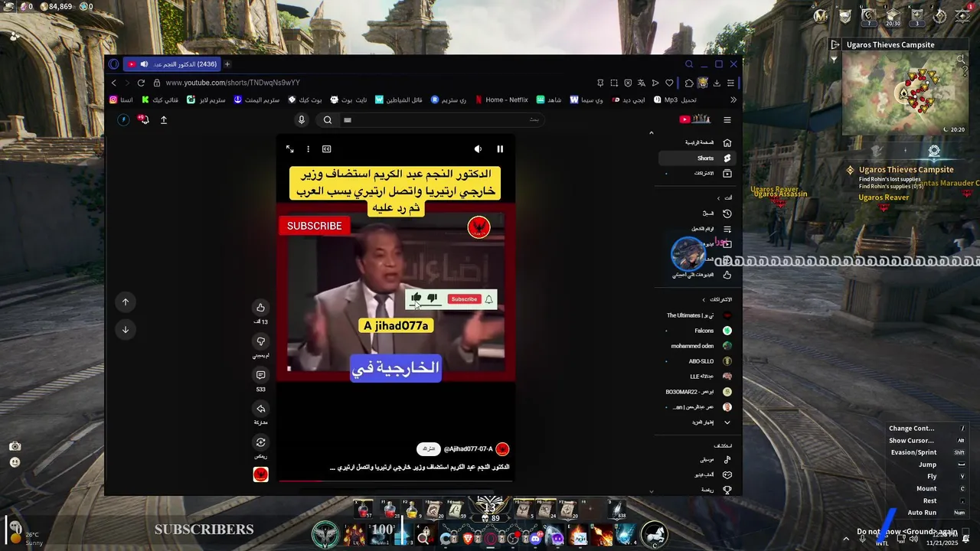This screenshot has height=551, width=980.
Task: Click the subscribe pill beside channel name
Action: point(428,449)
